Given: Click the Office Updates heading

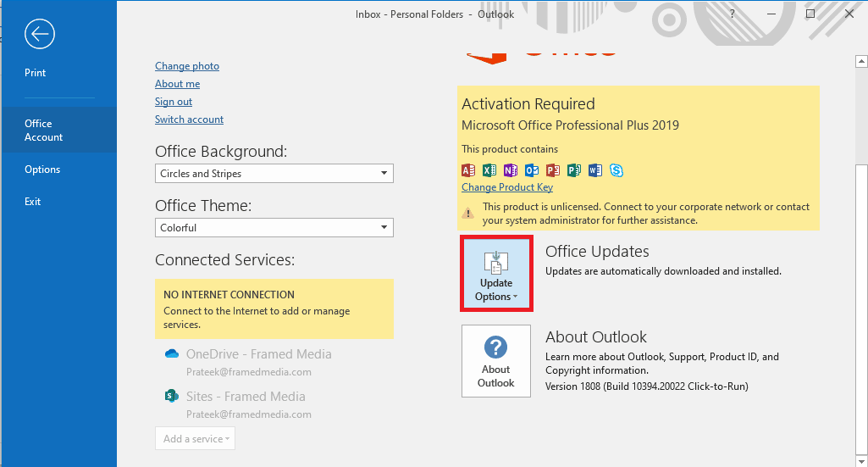Looking at the screenshot, I should (x=597, y=252).
